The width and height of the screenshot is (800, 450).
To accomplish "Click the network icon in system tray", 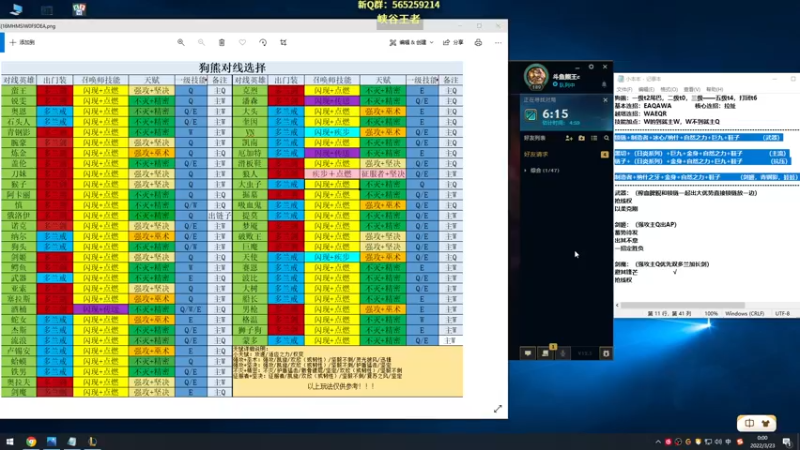I will coord(708,442).
